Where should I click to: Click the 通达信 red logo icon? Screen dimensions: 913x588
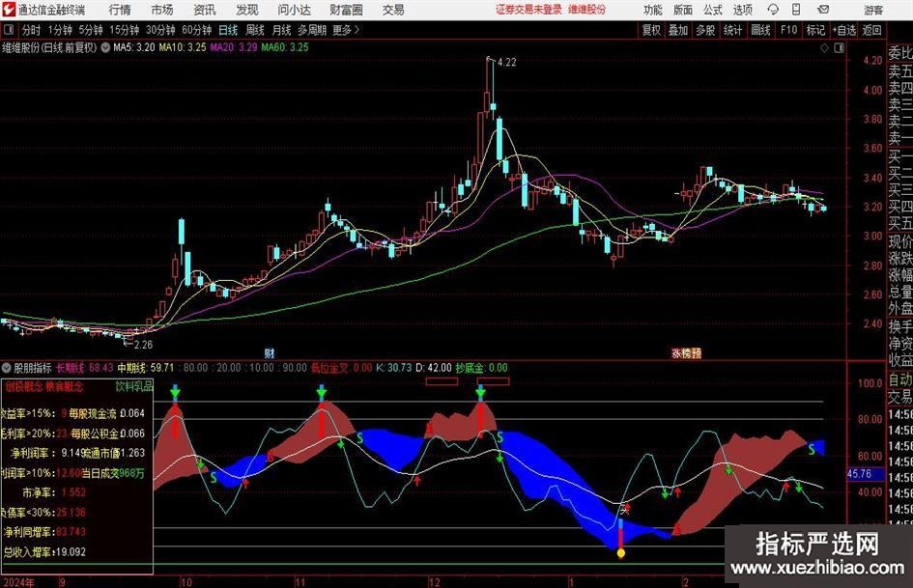tap(8, 10)
